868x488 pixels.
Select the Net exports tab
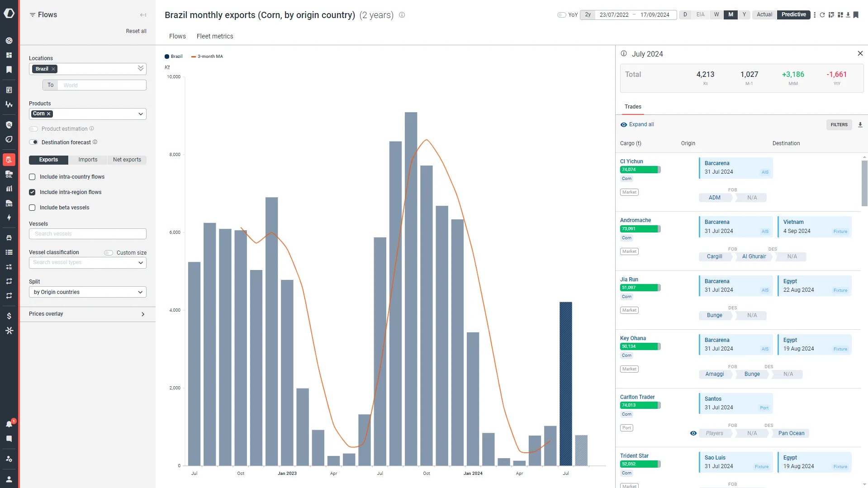127,160
